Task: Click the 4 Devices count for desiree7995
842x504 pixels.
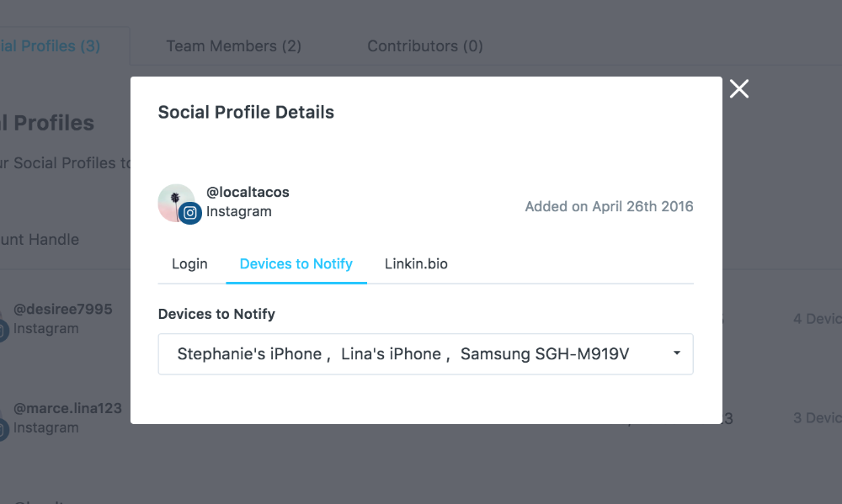Action: pos(818,319)
